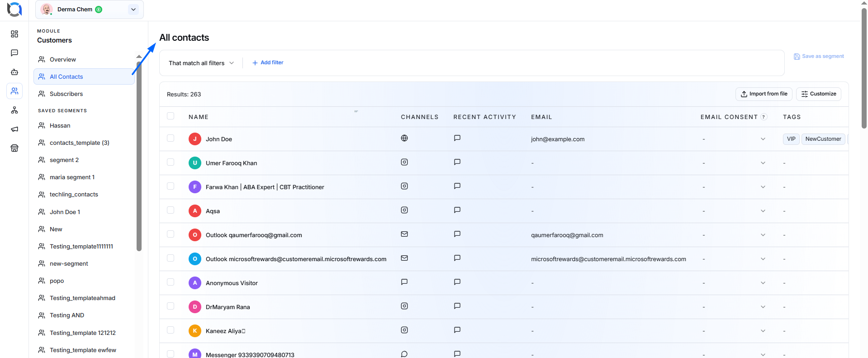Click the Instagram channel icon for Kaneez Aliya
The width and height of the screenshot is (868, 358).
[404, 330]
